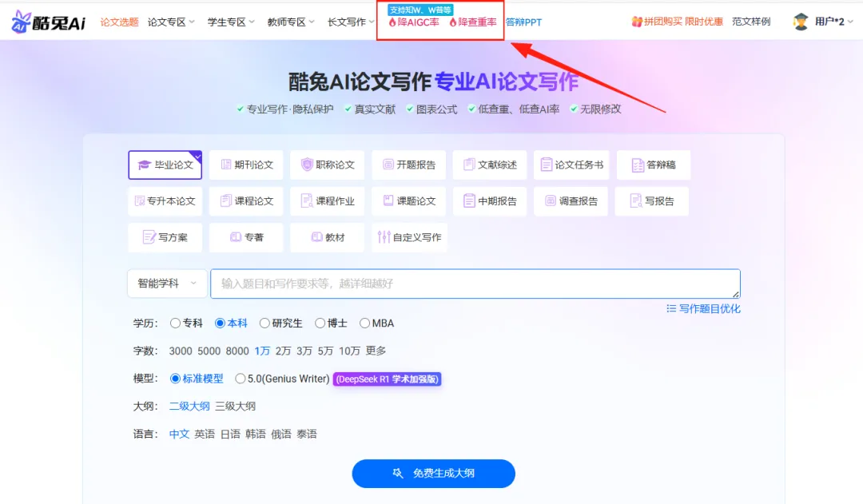Click the icon beside 开题报告

(x=388, y=165)
